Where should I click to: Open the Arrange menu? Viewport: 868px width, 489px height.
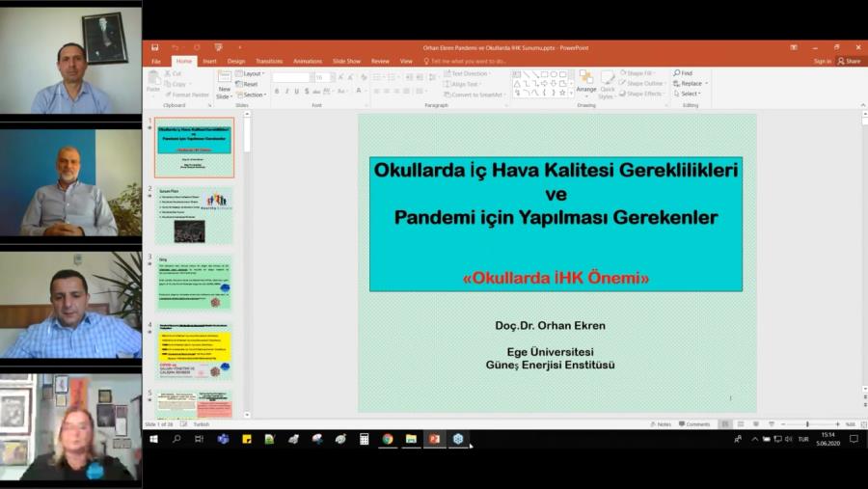(x=586, y=82)
